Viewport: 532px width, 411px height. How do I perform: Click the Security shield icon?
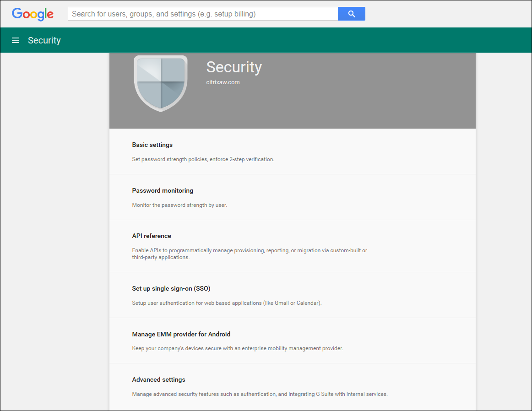(161, 83)
